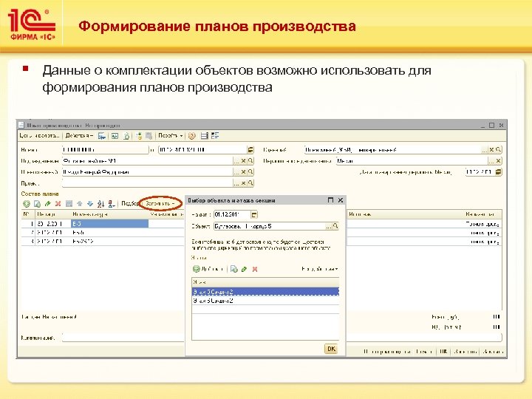Image resolution: width=532 pixels, height=399 pixels.
Task: Move row up arrow in Состав плана
Action: coord(79,204)
